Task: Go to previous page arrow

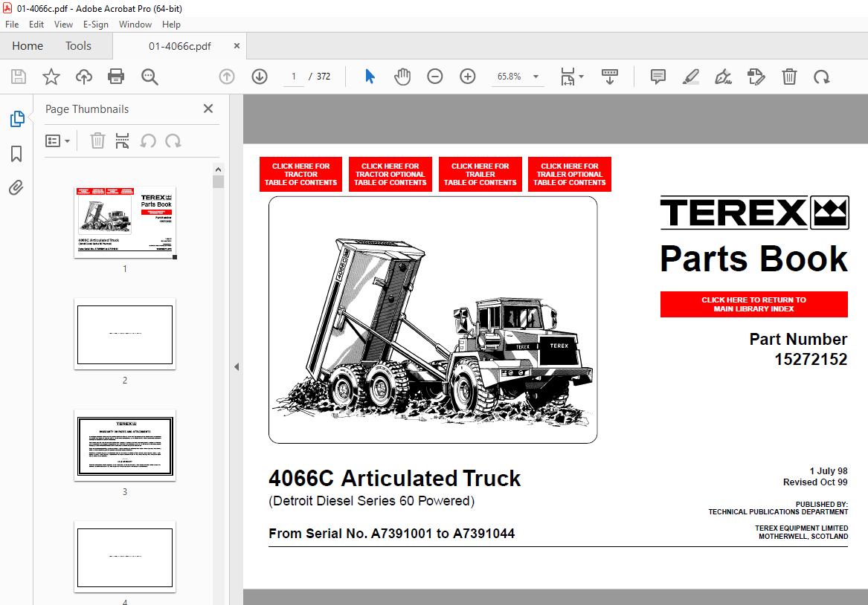Action: tap(227, 77)
